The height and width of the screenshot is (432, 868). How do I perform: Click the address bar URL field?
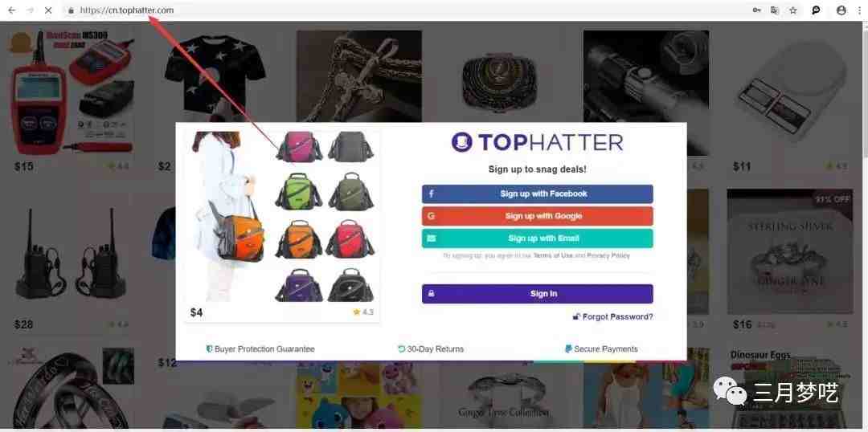[x=410, y=10]
